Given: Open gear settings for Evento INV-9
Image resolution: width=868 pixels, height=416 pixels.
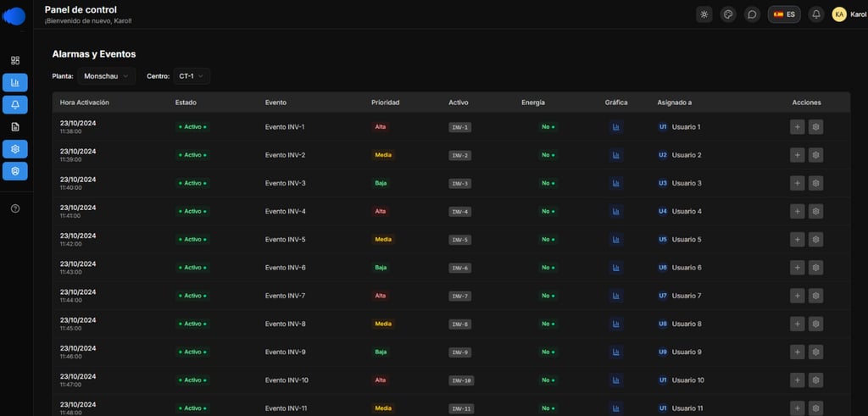Looking at the screenshot, I should pos(815,352).
